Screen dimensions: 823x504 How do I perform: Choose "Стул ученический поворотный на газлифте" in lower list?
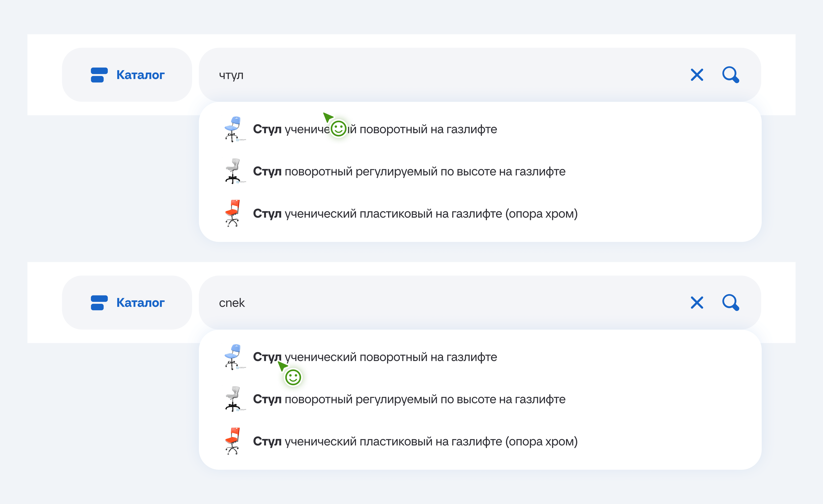click(x=375, y=357)
